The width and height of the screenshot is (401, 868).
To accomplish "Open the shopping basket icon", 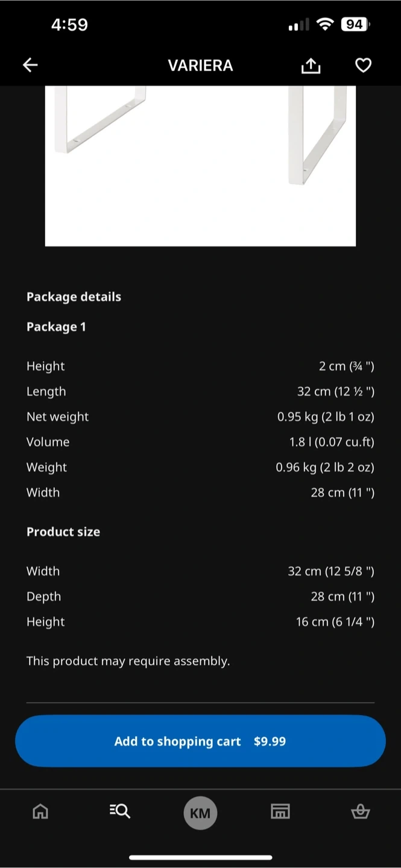I will tap(360, 811).
